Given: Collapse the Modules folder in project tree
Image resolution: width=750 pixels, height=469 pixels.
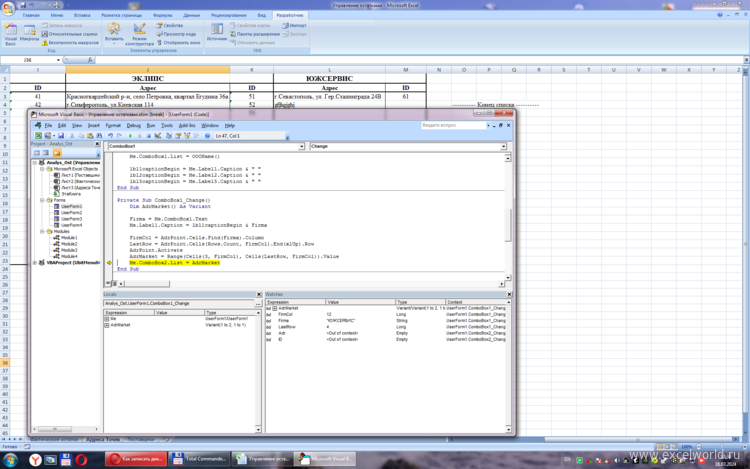Looking at the screenshot, I should click(x=42, y=231).
